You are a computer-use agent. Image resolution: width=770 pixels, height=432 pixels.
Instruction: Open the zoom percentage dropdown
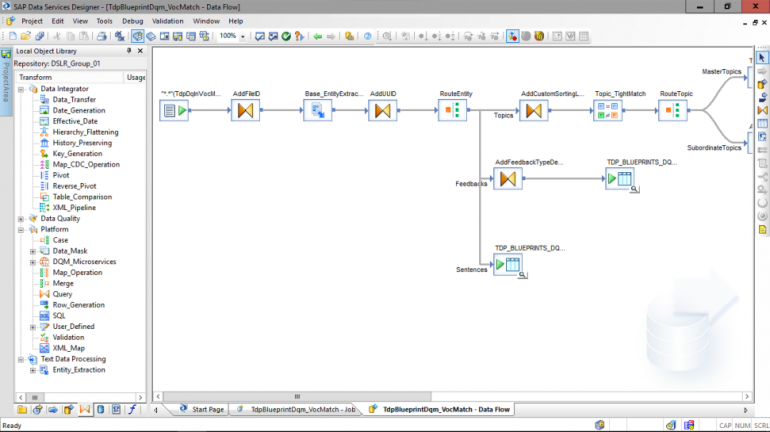click(x=243, y=36)
